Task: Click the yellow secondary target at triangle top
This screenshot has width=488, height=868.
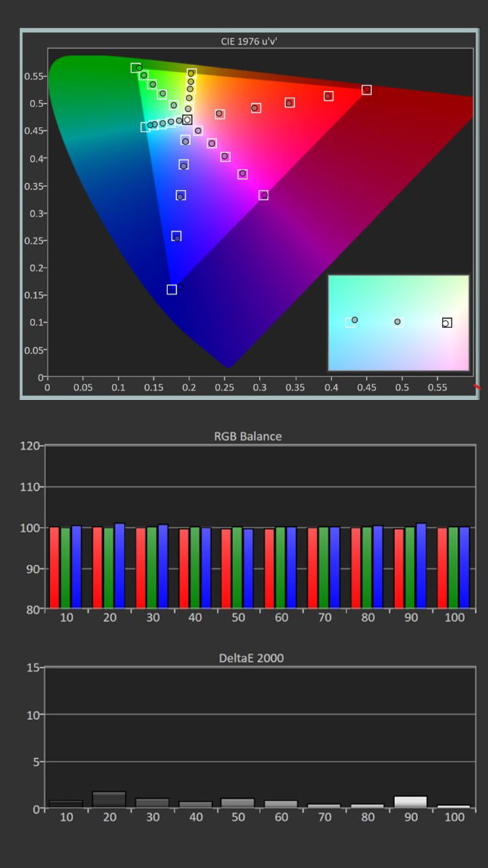Action: pyautogui.click(x=192, y=73)
